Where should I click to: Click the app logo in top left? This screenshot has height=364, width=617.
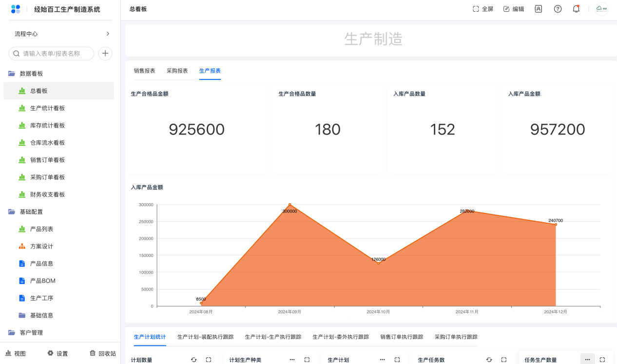point(16,9)
